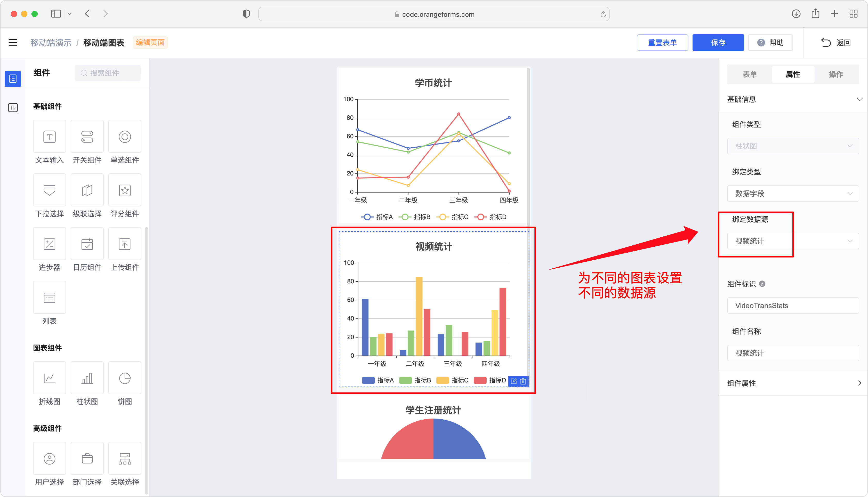The image size is (868, 497).
Task: Click the browser reload icon
Action: point(603,14)
